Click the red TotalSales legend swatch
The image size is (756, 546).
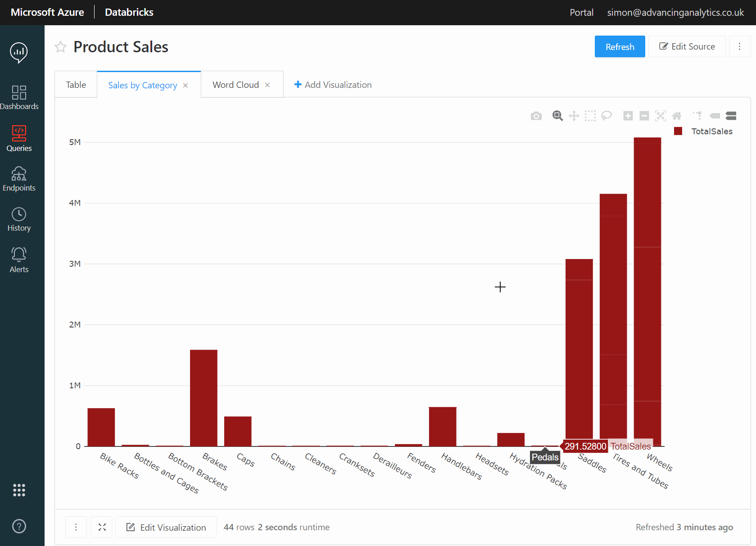tap(678, 131)
